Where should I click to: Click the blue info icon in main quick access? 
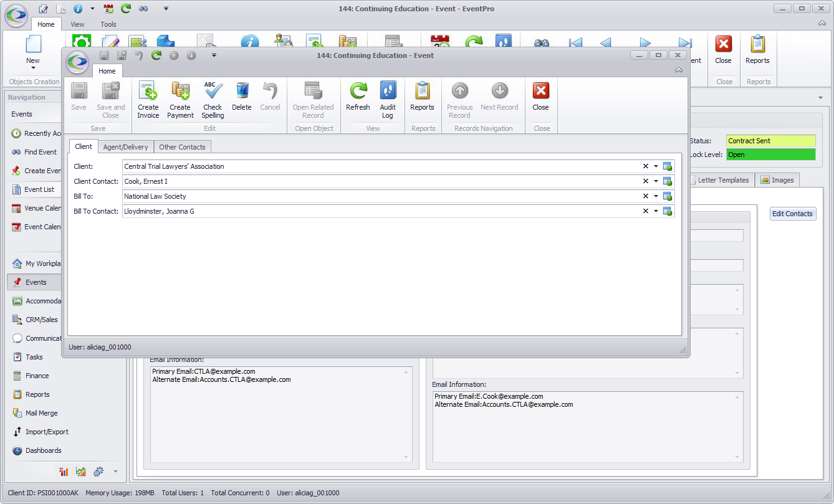tap(78, 9)
